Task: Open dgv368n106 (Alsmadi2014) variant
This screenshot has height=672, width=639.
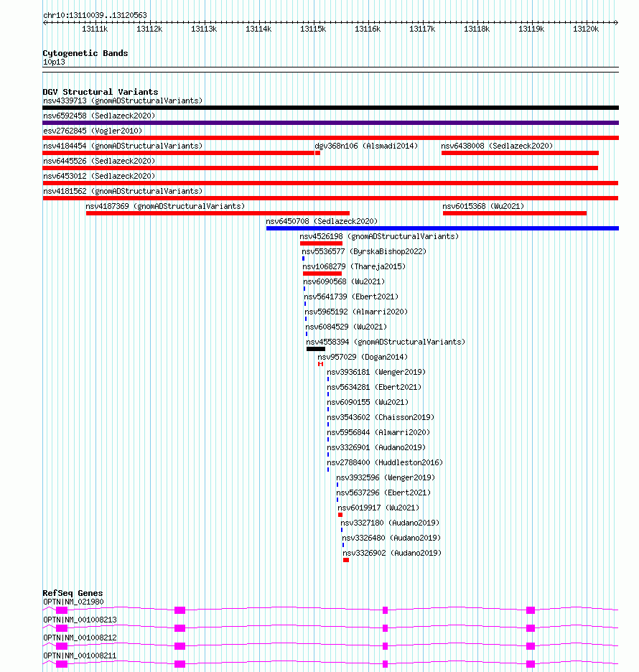Action: pos(366,146)
